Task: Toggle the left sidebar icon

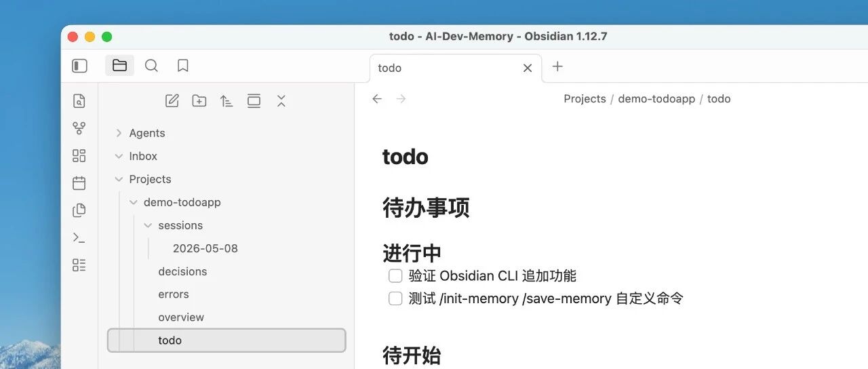Action: 79,66
